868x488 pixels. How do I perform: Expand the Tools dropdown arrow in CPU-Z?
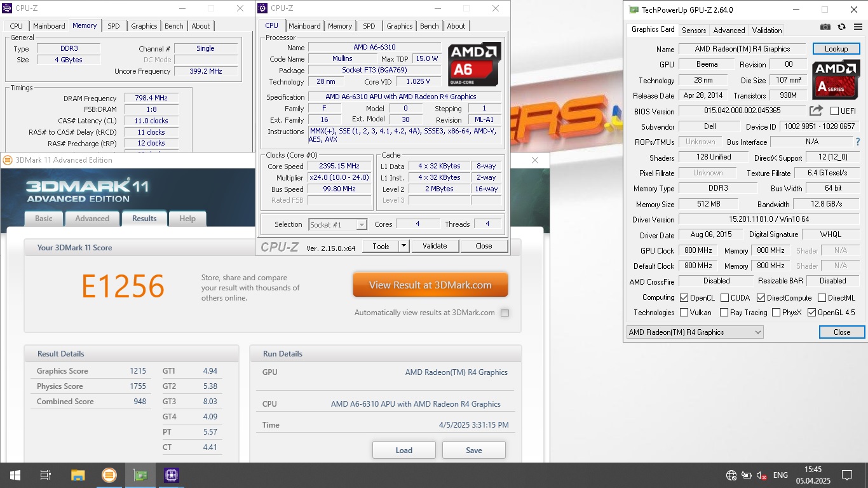pyautogui.click(x=403, y=246)
